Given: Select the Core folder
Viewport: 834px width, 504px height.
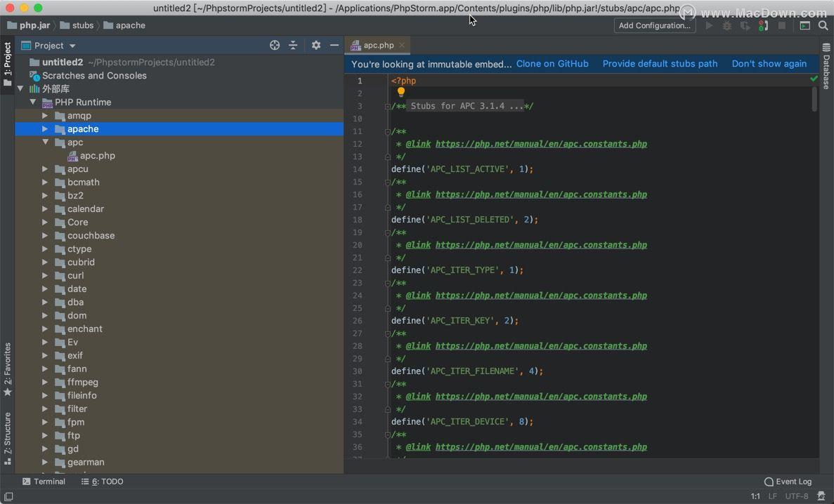Looking at the screenshot, I should (x=78, y=223).
